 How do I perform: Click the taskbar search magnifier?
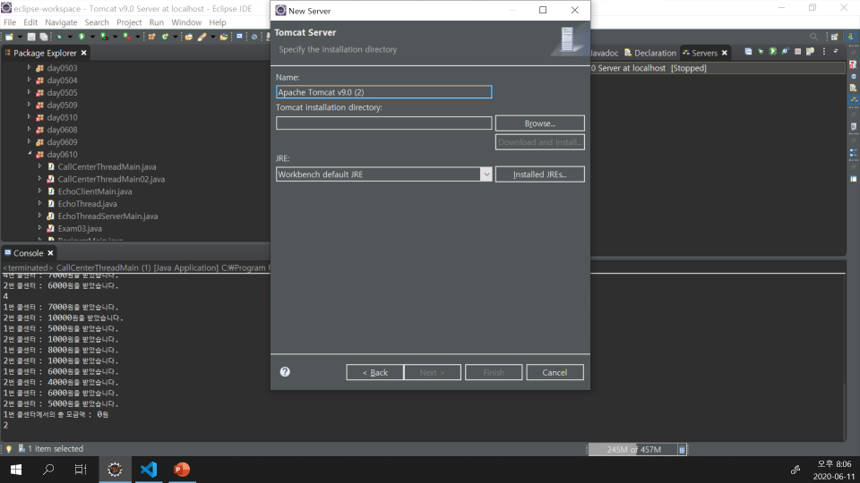click(x=48, y=470)
